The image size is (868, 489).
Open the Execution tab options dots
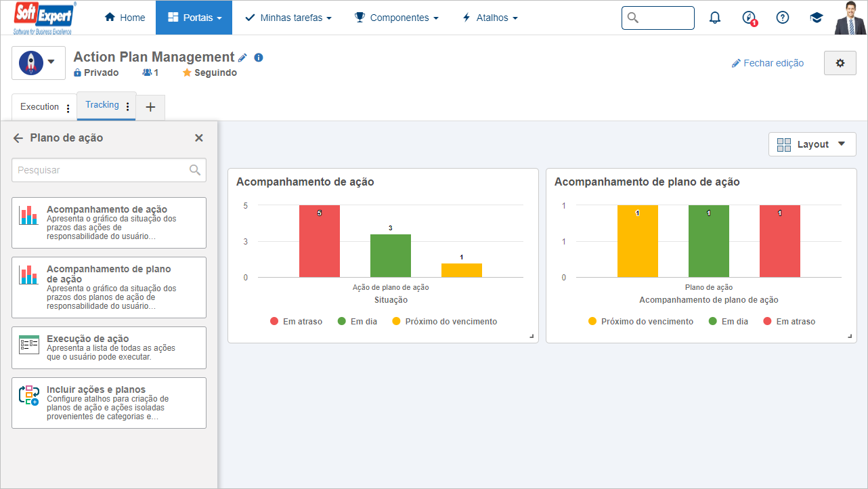(x=68, y=108)
